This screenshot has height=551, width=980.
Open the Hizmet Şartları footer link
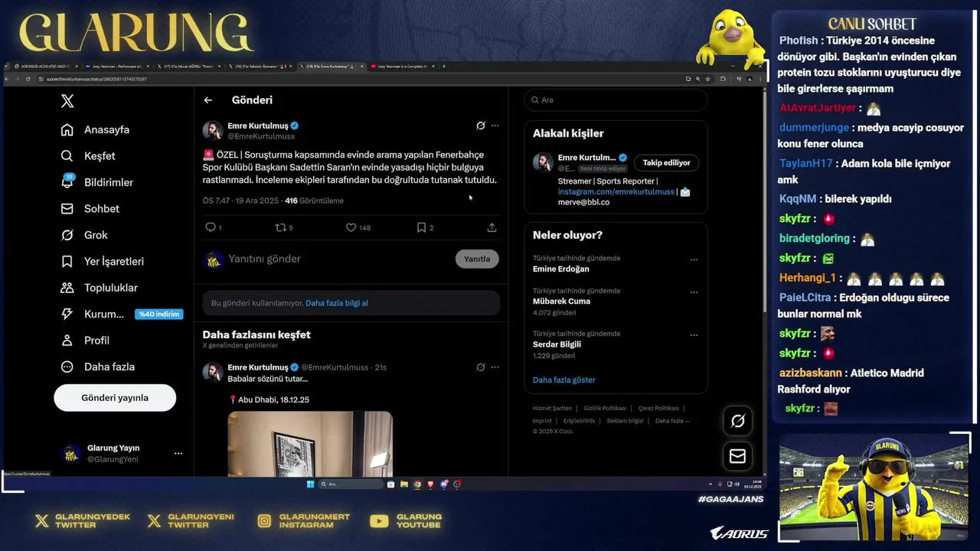click(552, 409)
